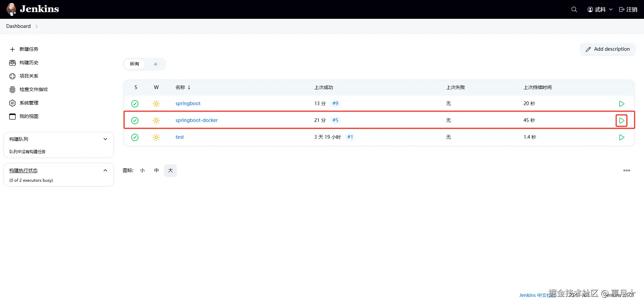Click the '20 秒' duration of springboot

click(x=529, y=103)
